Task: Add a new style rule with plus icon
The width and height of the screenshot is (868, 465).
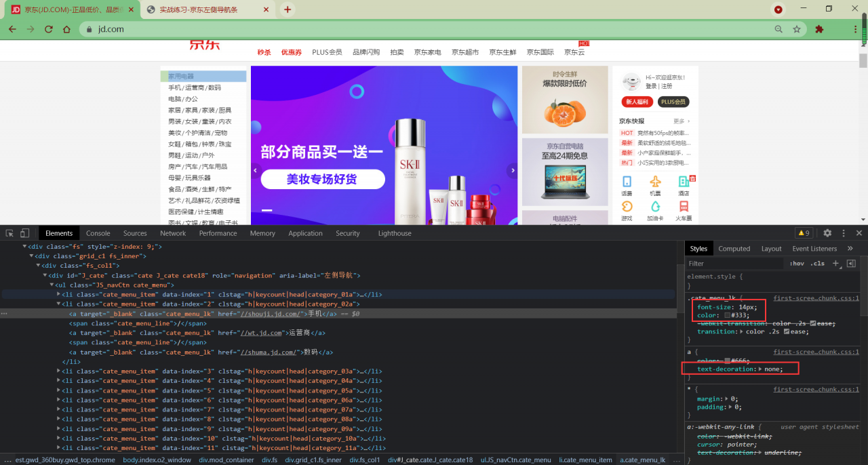Action: click(835, 263)
